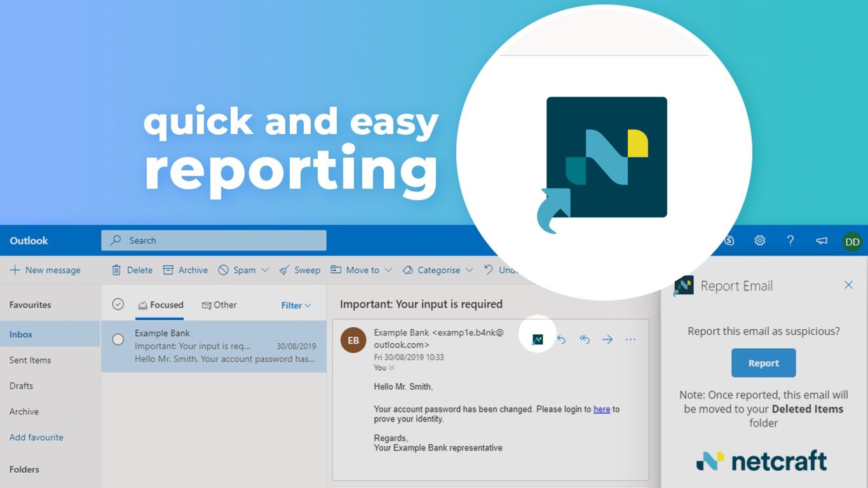The height and width of the screenshot is (488, 868).
Task: Delete the selected email
Action: [132, 270]
